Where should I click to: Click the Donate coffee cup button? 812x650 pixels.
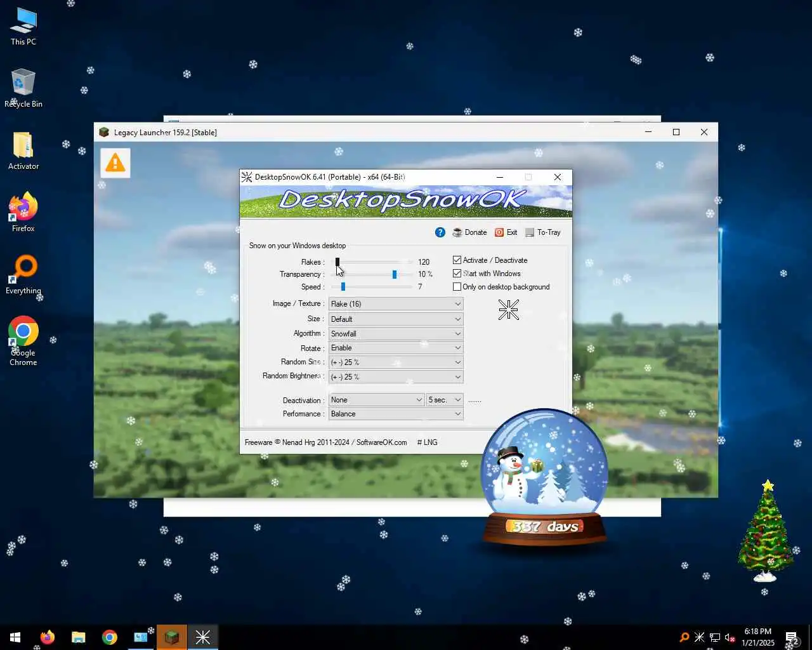coord(470,232)
